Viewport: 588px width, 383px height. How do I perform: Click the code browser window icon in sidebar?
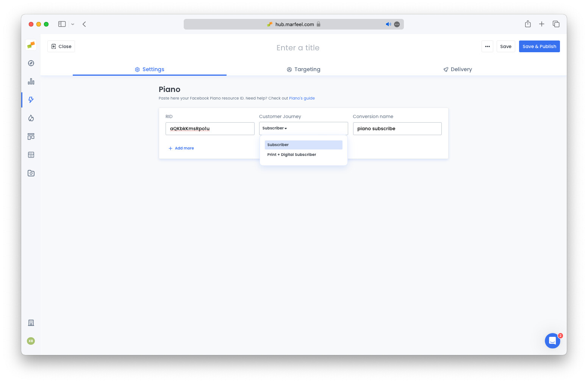tap(31, 155)
